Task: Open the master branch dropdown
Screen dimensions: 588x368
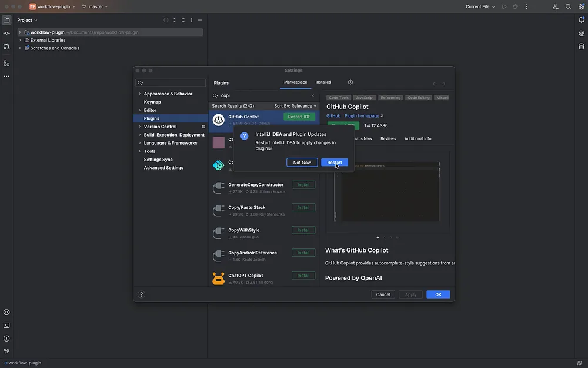Action: point(95,6)
